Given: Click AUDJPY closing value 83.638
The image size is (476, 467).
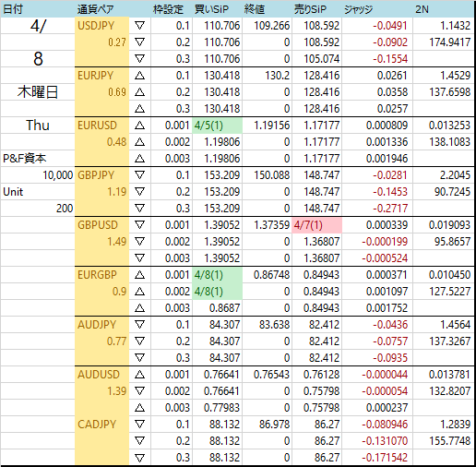Looking at the screenshot, I should click(274, 325).
